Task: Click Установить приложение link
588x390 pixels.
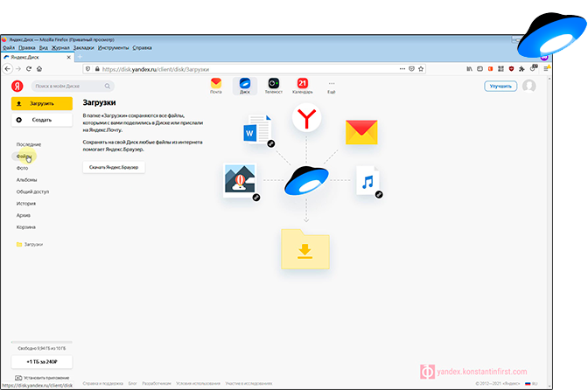Action: tap(42, 378)
